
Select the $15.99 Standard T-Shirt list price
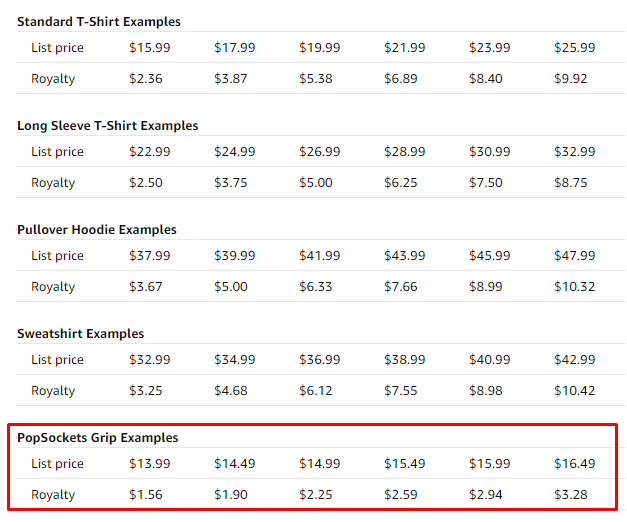point(150,48)
